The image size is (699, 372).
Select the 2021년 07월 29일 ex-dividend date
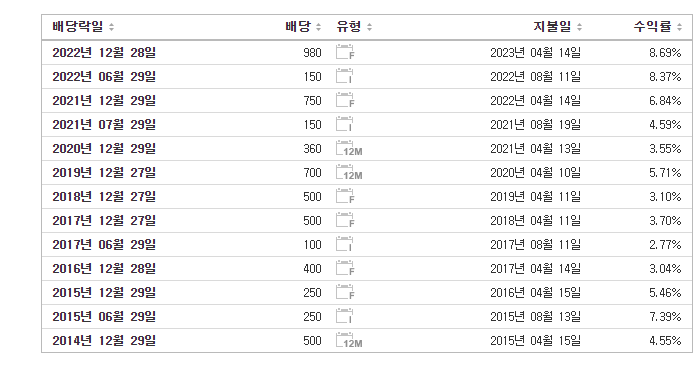tap(104, 124)
